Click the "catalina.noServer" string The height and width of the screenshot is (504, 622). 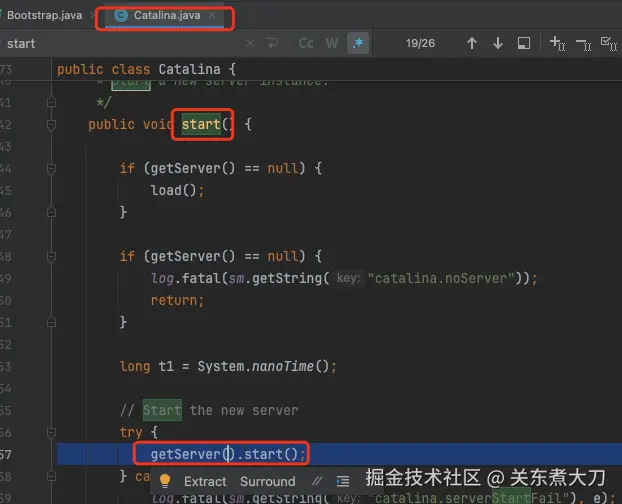point(441,278)
